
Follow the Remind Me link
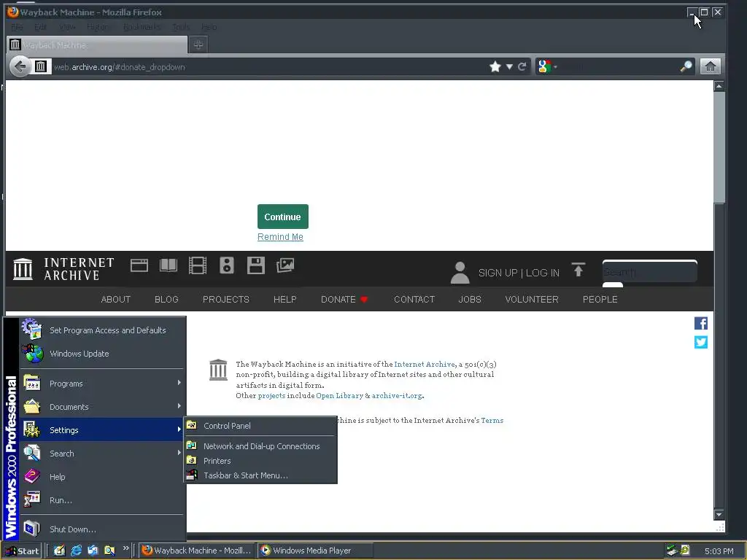tap(280, 237)
